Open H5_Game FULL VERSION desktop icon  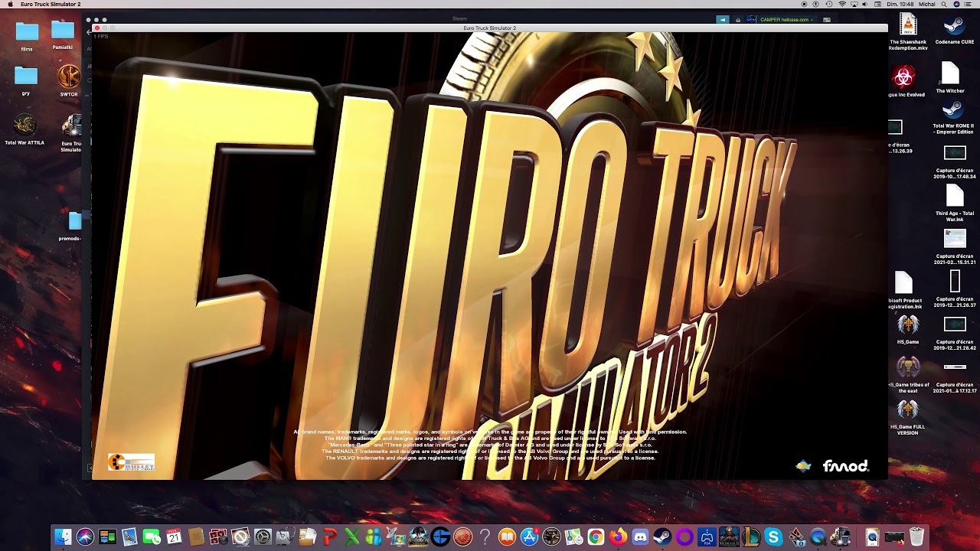click(x=908, y=411)
